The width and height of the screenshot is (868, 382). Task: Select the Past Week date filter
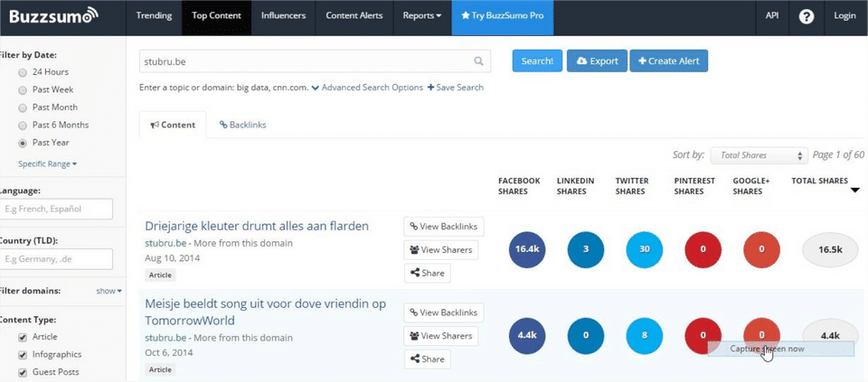[x=23, y=90]
